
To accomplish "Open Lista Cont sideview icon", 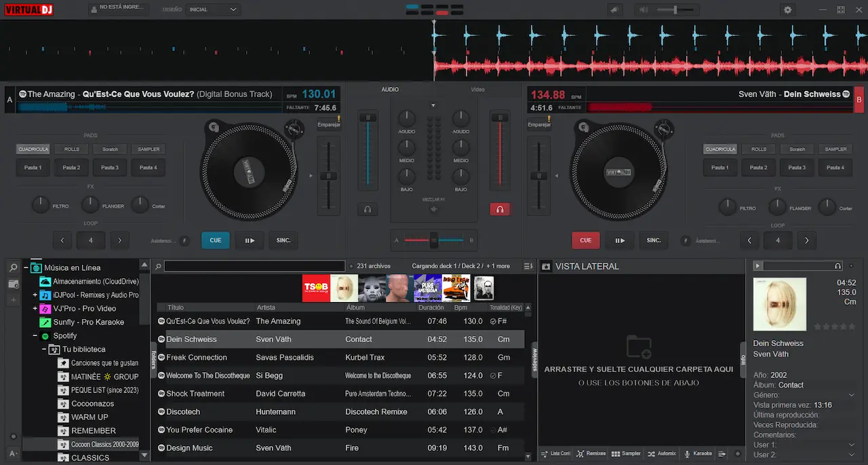I will [545, 453].
